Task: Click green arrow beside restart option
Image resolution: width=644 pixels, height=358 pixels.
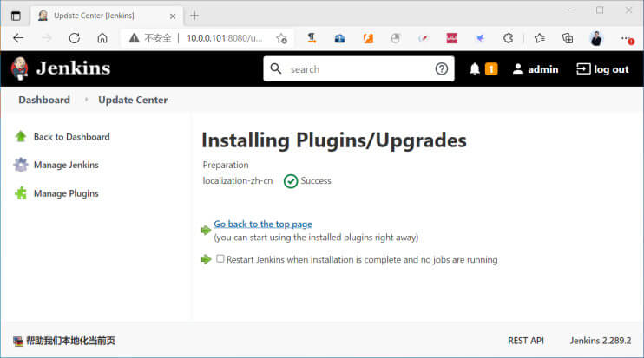Action: [x=206, y=259]
